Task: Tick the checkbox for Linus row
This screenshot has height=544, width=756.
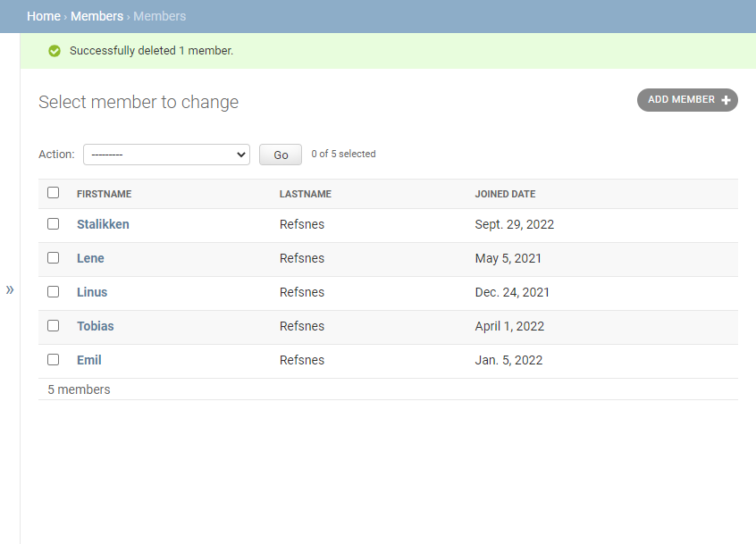Action: click(53, 292)
